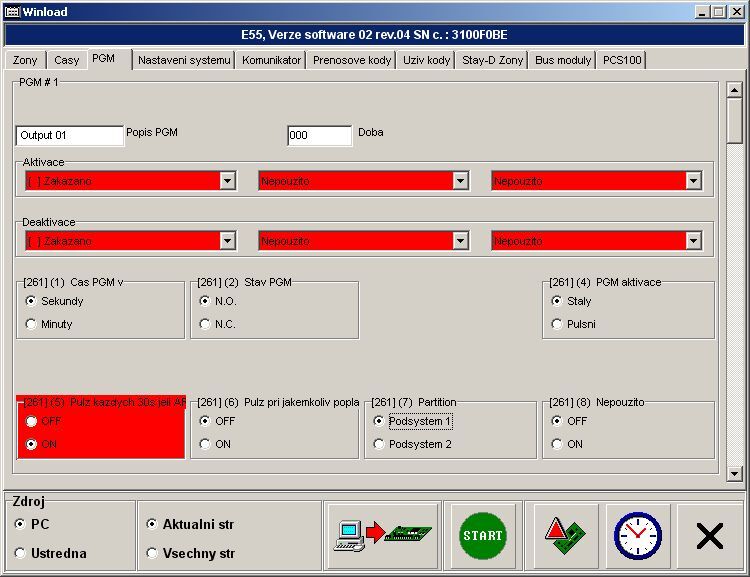Select Minuty for PGM time unit
750x577 pixels.
click(32, 324)
